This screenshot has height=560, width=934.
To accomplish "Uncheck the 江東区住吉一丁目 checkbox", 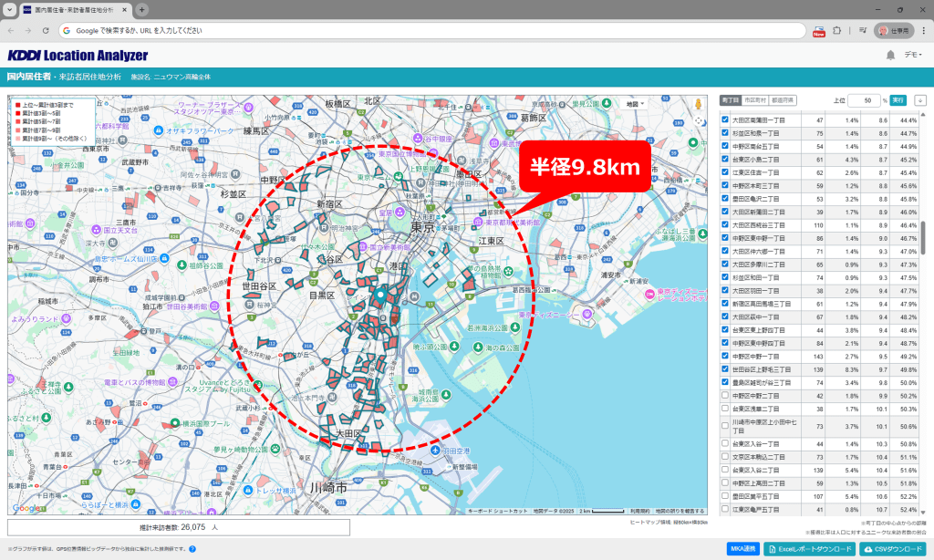I will tap(725, 172).
